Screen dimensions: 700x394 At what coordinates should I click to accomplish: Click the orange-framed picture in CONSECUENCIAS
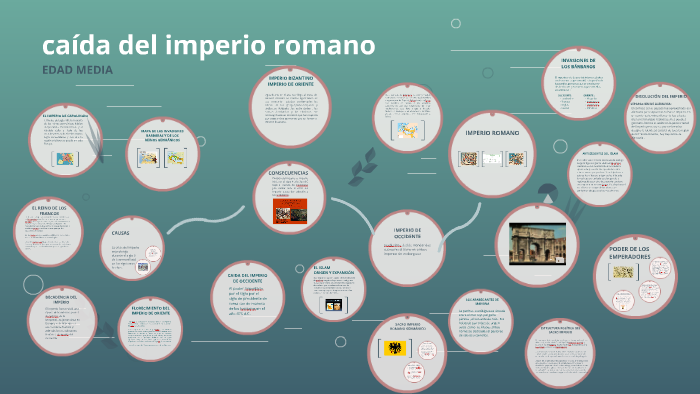(290, 211)
